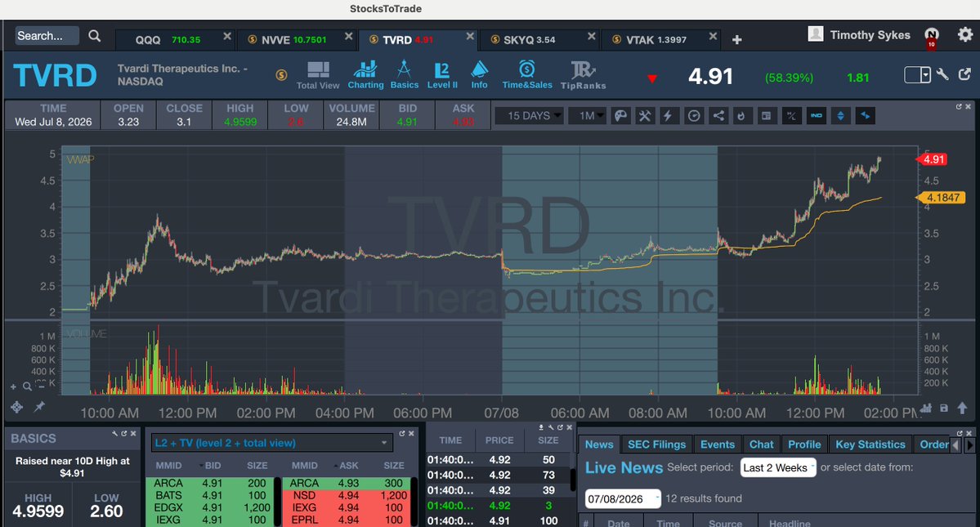Click the flame icon in chart toolbar

click(742, 115)
